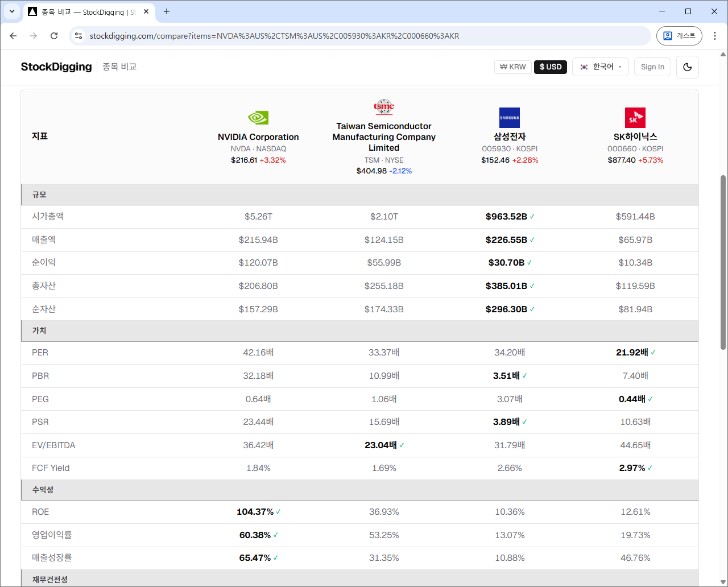Click SK hynix FCF Yield value 2.97%

632,468
